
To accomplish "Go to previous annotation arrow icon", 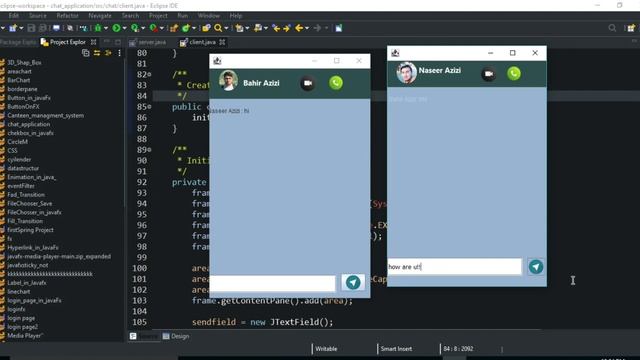I will (276, 28).
